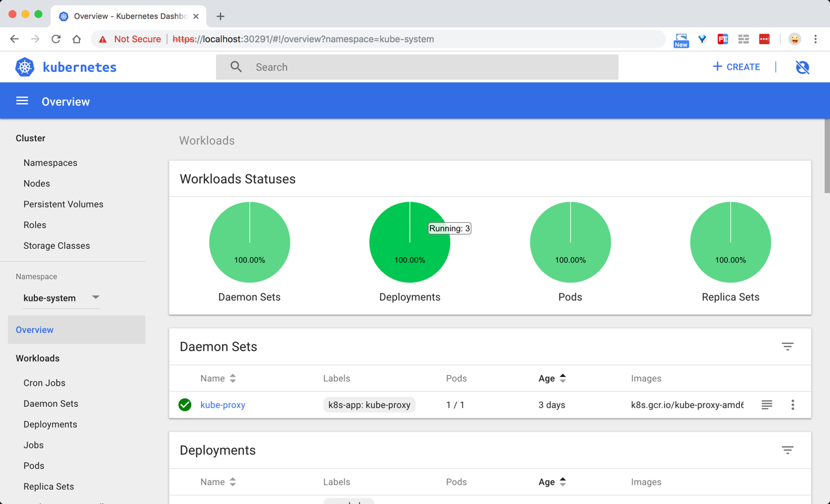Click the k8s.gcr.io/kube-proxy image text
This screenshot has height=504, width=830.
(687, 405)
